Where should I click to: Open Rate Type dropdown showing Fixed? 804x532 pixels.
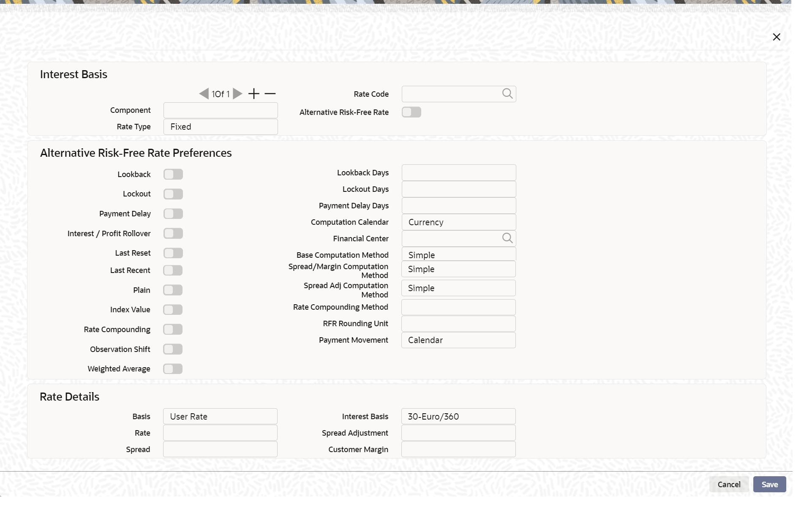tap(221, 127)
